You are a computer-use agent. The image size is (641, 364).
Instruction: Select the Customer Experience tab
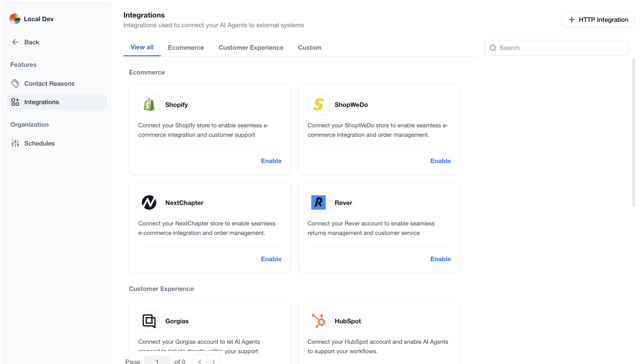[251, 47]
